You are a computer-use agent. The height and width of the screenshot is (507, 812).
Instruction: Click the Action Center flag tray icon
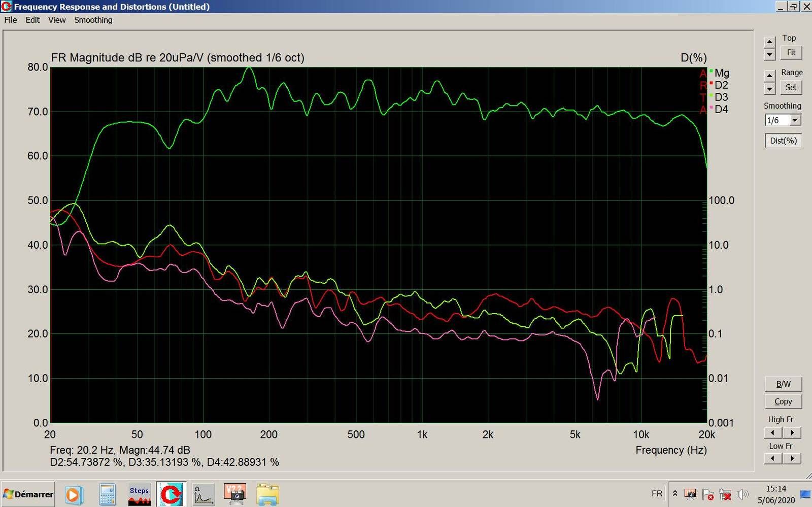708,494
